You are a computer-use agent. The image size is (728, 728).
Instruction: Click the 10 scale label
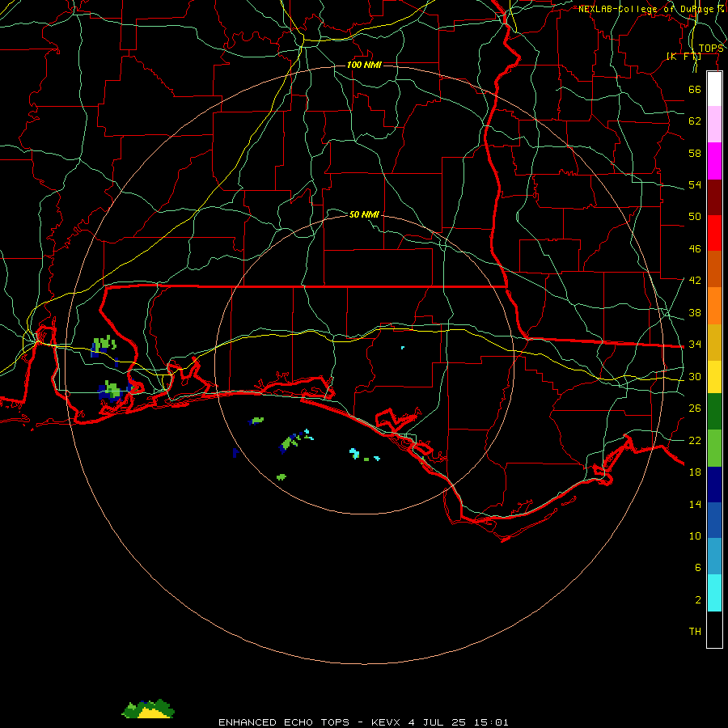pyautogui.click(x=695, y=536)
